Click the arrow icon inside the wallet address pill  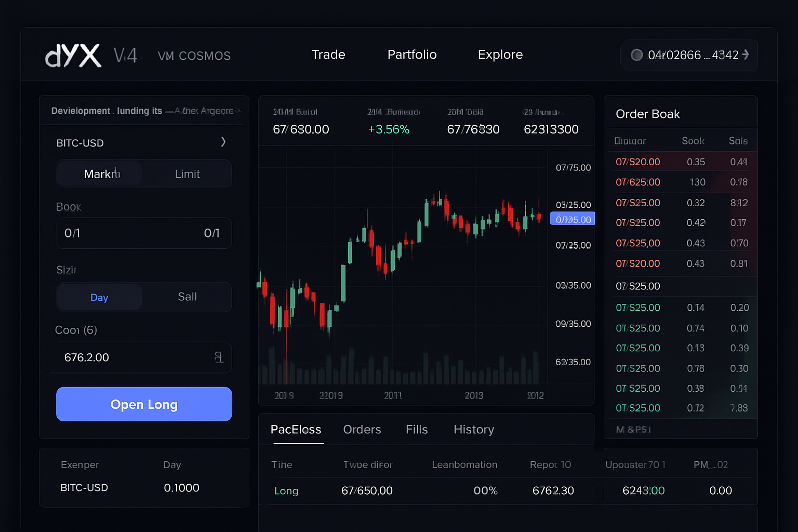[x=745, y=55]
